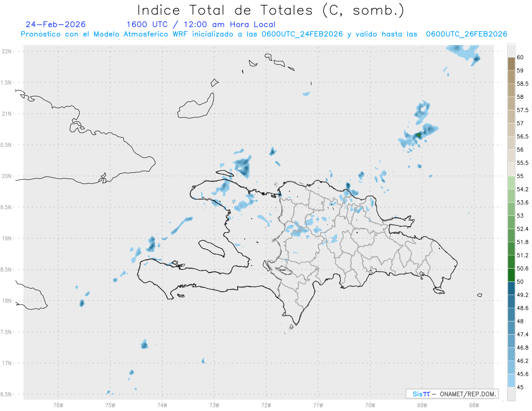Pick the dark blue swatch between 49.2 and 50
This screenshot has height=411, width=532.
[511, 288]
